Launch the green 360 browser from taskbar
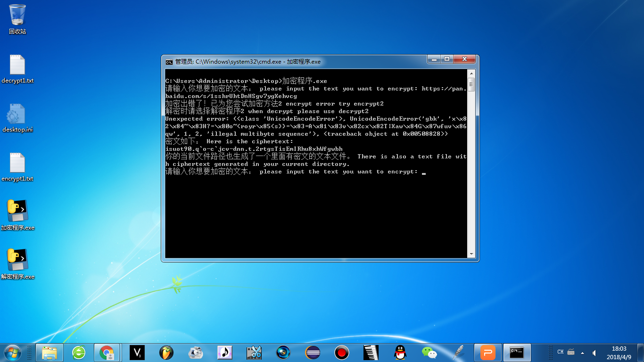This screenshot has width=644, height=362. click(x=79, y=352)
